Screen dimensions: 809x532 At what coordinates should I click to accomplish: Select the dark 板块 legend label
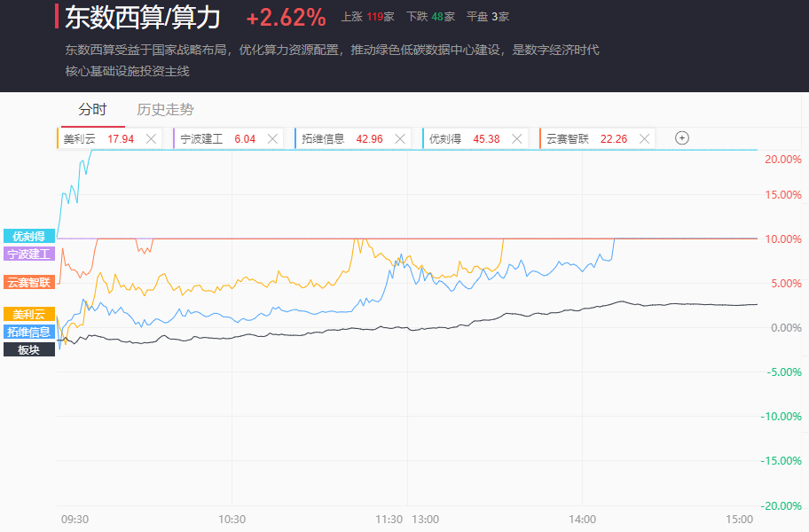coord(29,349)
